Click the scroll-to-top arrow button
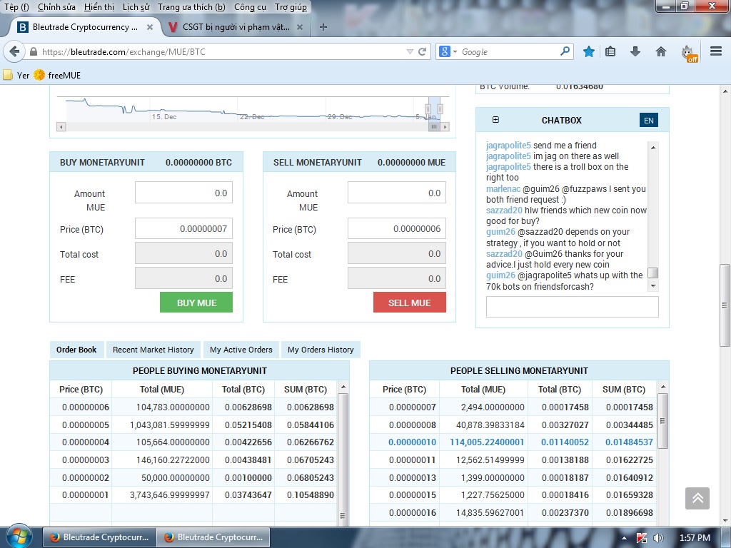The image size is (756, 548). (x=697, y=498)
